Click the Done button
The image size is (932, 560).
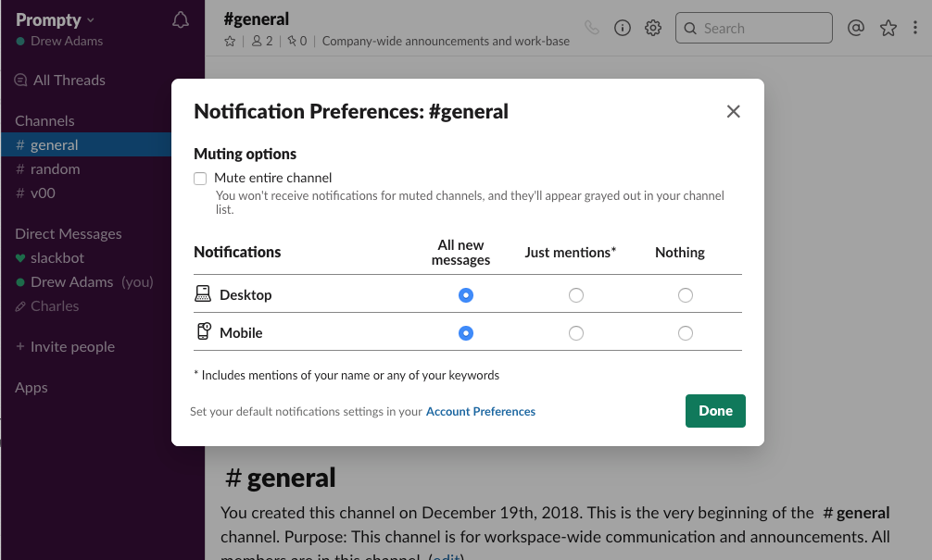715,411
